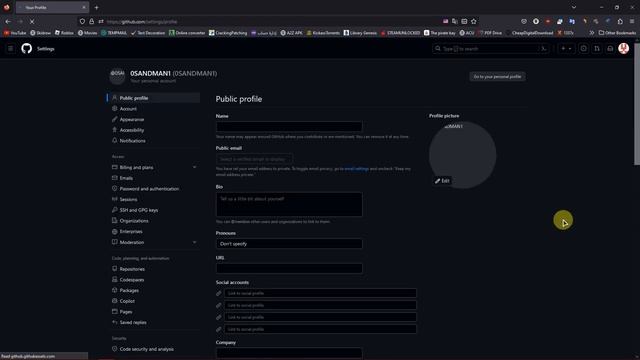Click the profile picture circle
Screen dimensions: 640x360
pyautogui.click(x=462, y=155)
